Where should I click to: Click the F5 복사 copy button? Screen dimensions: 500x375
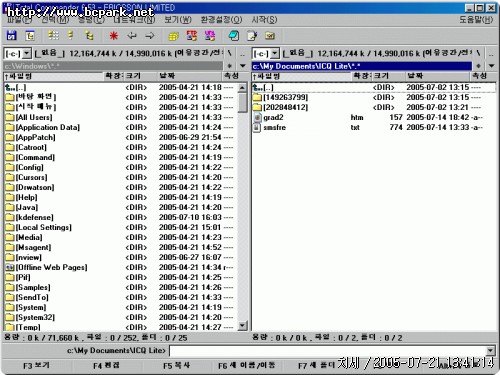[x=176, y=366]
